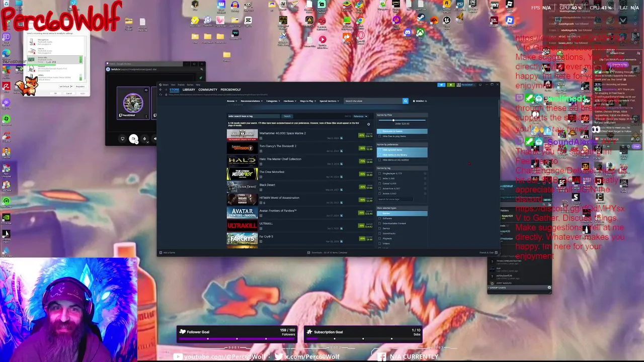Screen dimensions: 644x362
Task: Expand the Ways to Play dropdown
Action: [x=308, y=101]
